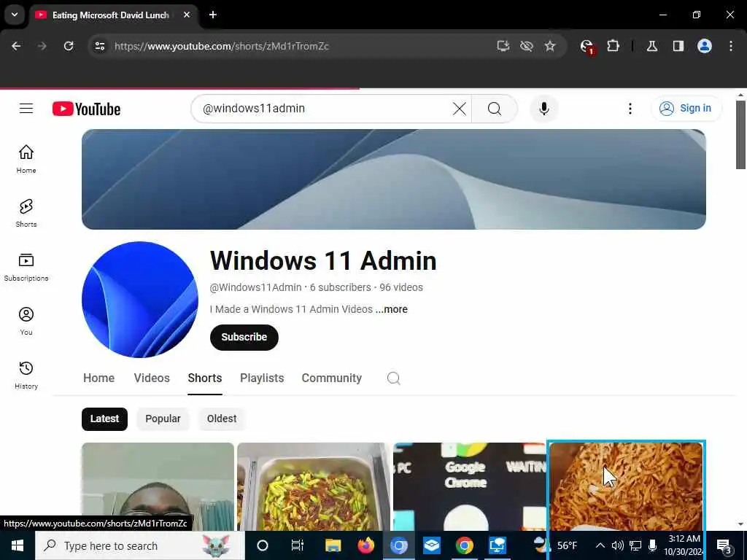Click the Sign in button
747x560 pixels.
(686, 109)
